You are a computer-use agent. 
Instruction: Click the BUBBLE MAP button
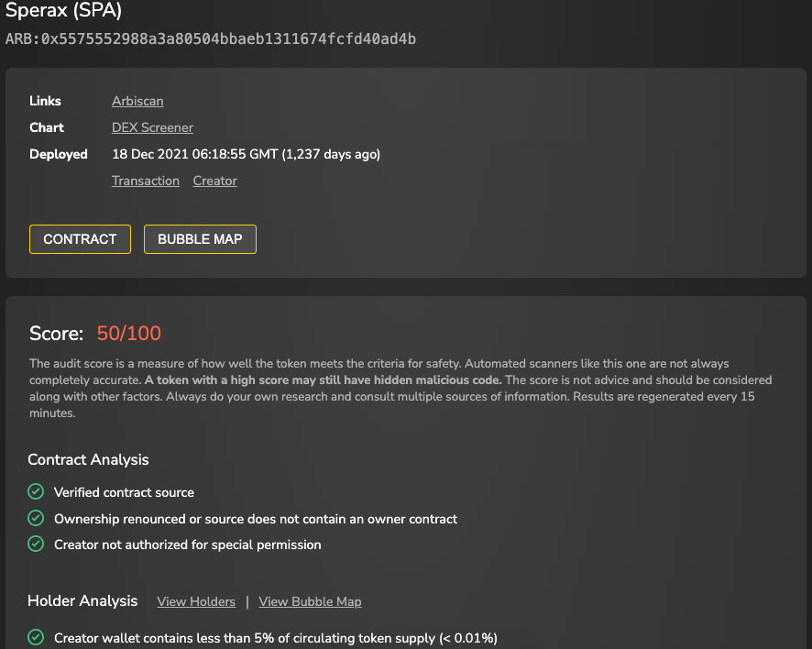[x=200, y=239]
